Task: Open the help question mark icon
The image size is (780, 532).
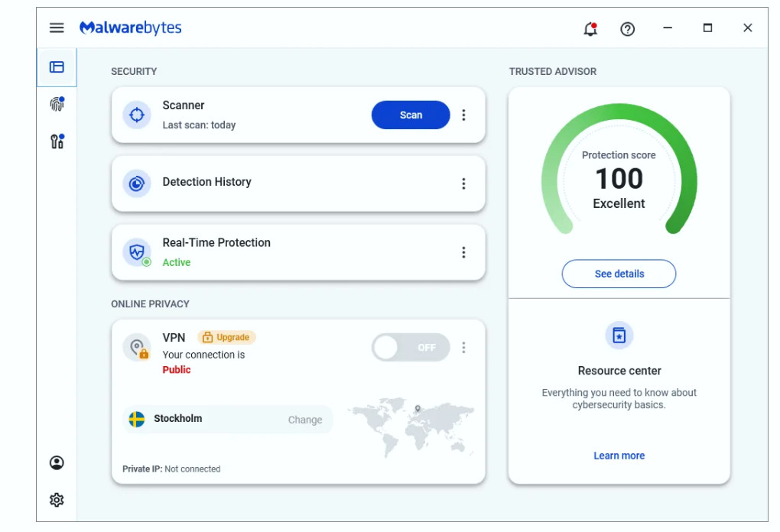Action: (x=627, y=29)
